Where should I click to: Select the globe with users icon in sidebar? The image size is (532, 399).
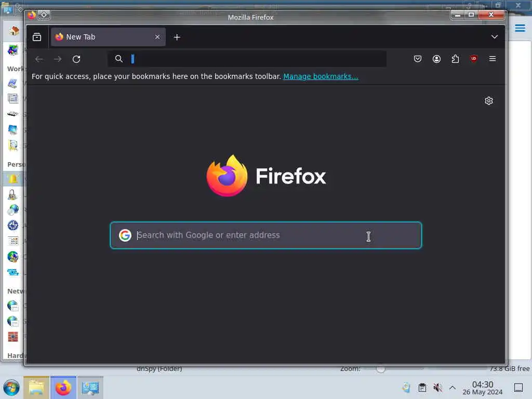click(13, 257)
